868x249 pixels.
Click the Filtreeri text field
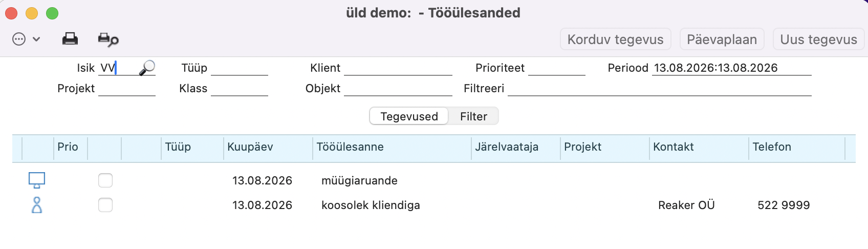coord(660,88)
